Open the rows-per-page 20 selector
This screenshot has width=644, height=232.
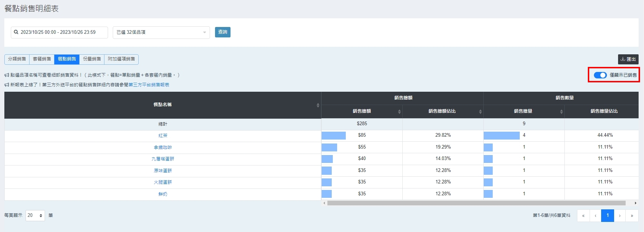[35, 215]
